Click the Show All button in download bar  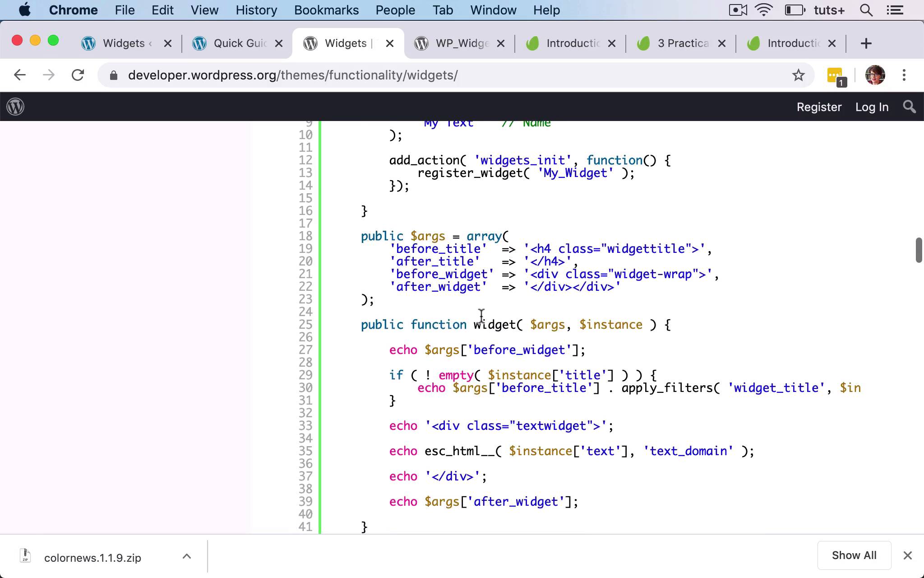click(x=854, y=555)
